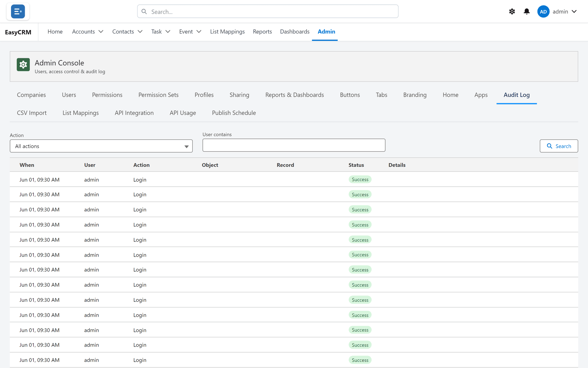Viewport: 588px width, 368px height.
Task: Open the API Usage tab
Action: click(183, 113)
